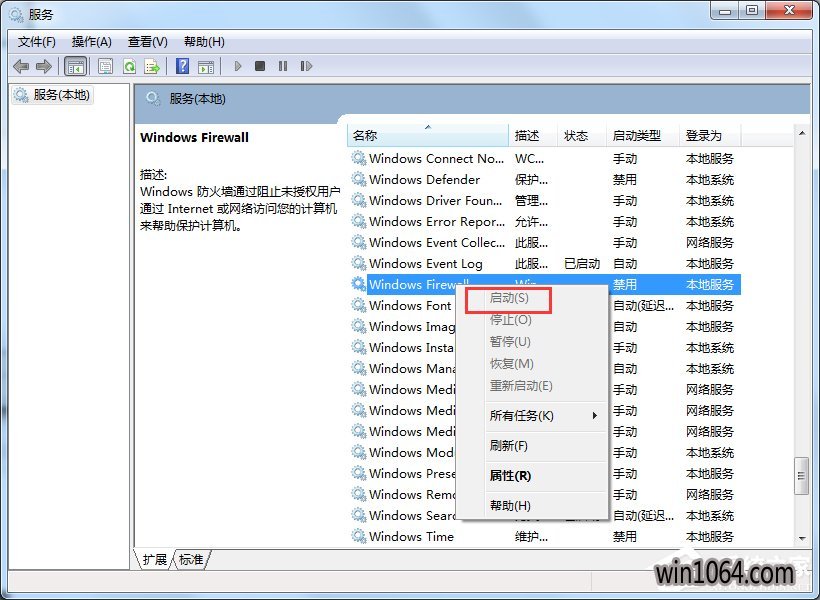Click gear icon of Windows Connect No... row
Viewport: 820px width, 600px height.
359,158
